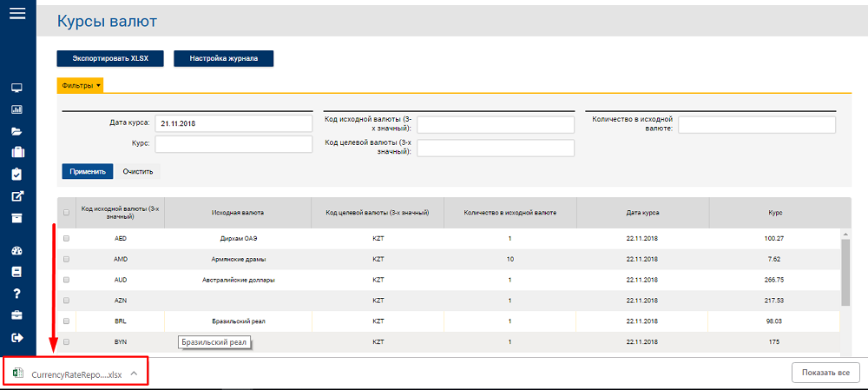868x390 pixels.
Task: Click Экспортировать XLSX button
Action: (x=110, y=58)
